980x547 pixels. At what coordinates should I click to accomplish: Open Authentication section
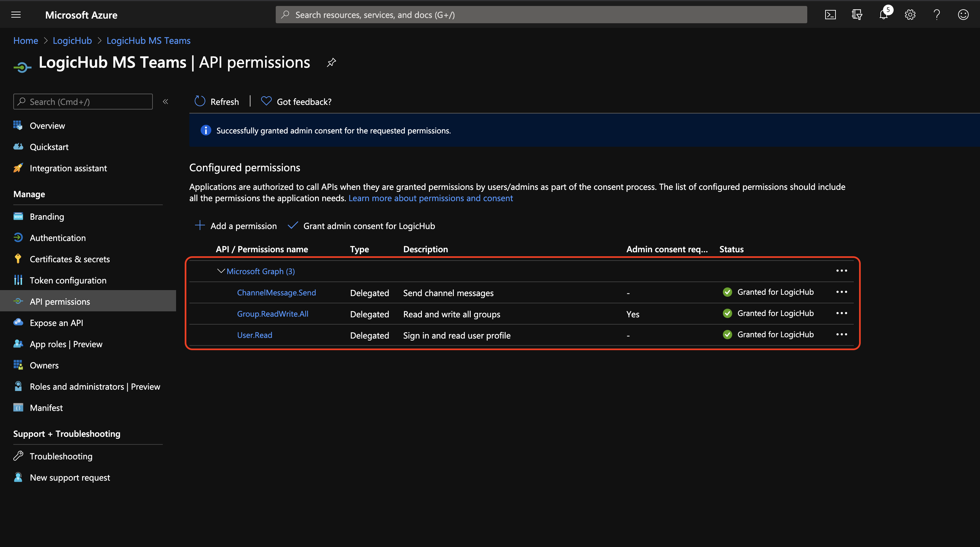pyautogui.click(x=57, y=238)
